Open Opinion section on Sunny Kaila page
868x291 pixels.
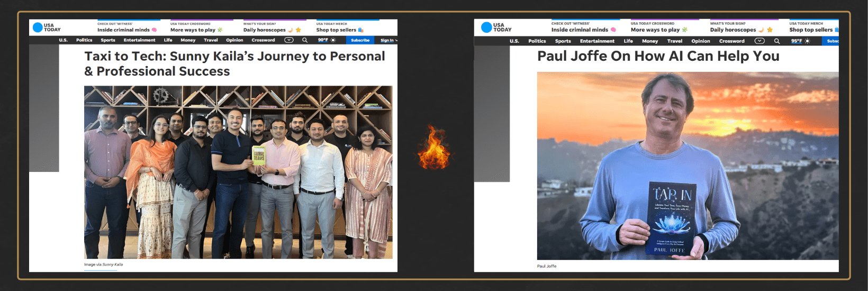pos(234,40)
